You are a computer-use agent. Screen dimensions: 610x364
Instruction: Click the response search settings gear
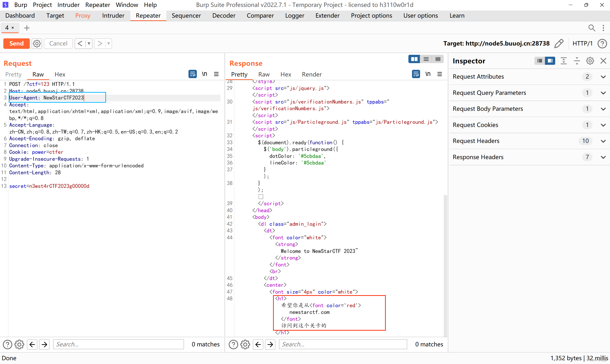245,344
